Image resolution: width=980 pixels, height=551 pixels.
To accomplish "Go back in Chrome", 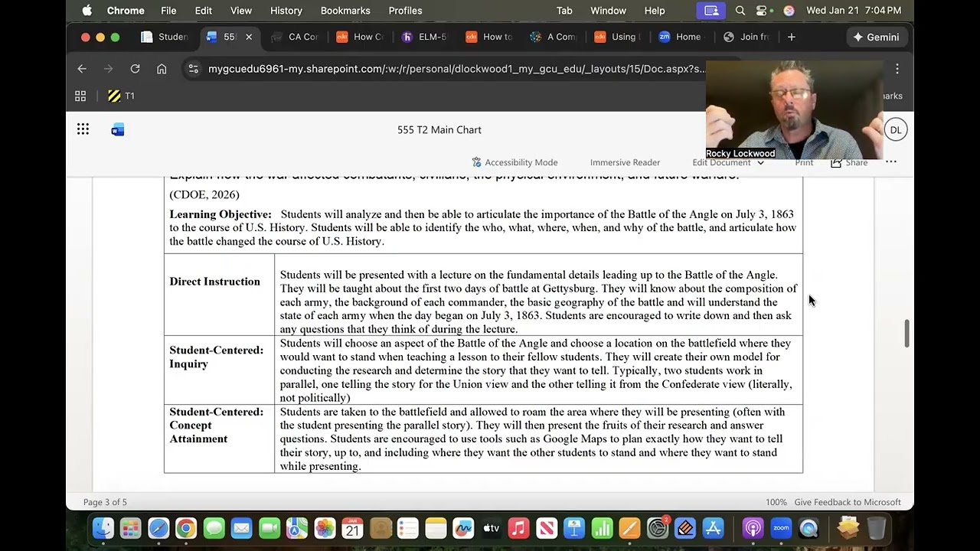I will pos(82,69).
